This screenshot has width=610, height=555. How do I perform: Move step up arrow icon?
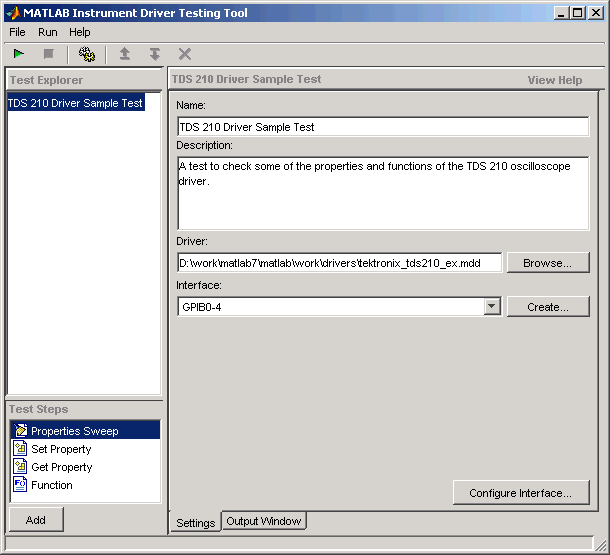click(124, 54)
